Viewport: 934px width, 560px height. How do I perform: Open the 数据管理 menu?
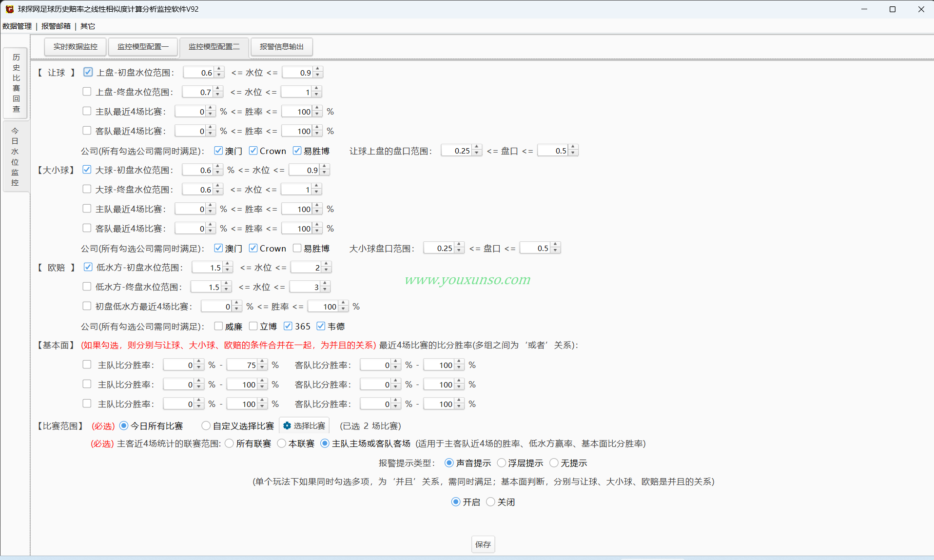point(17,26)
